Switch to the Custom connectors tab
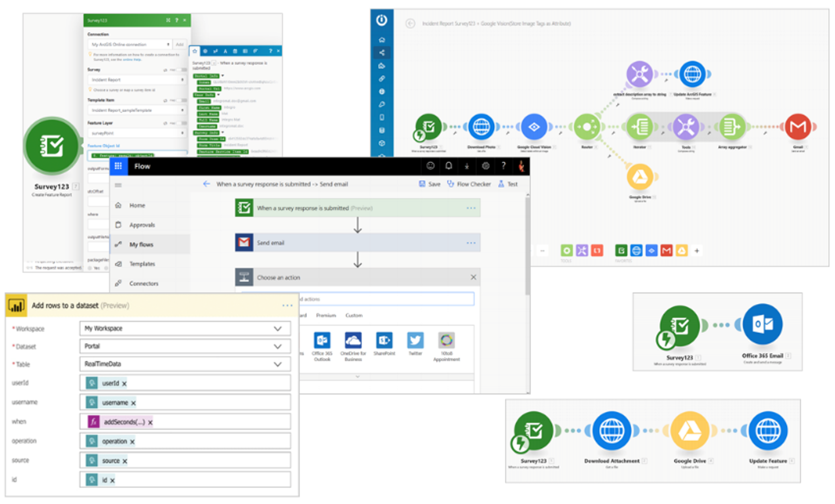835x504 pixels. [x=354, y=315]
